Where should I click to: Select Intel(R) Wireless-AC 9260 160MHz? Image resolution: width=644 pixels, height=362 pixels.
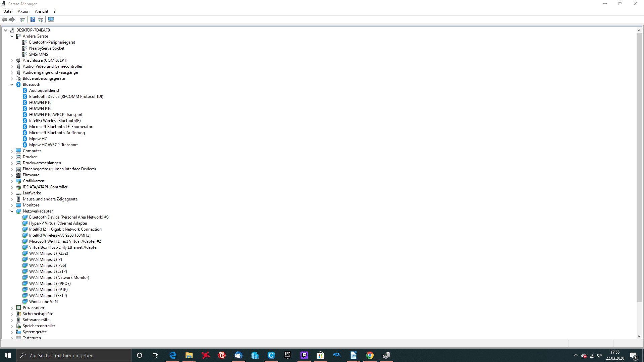(59, 235)
